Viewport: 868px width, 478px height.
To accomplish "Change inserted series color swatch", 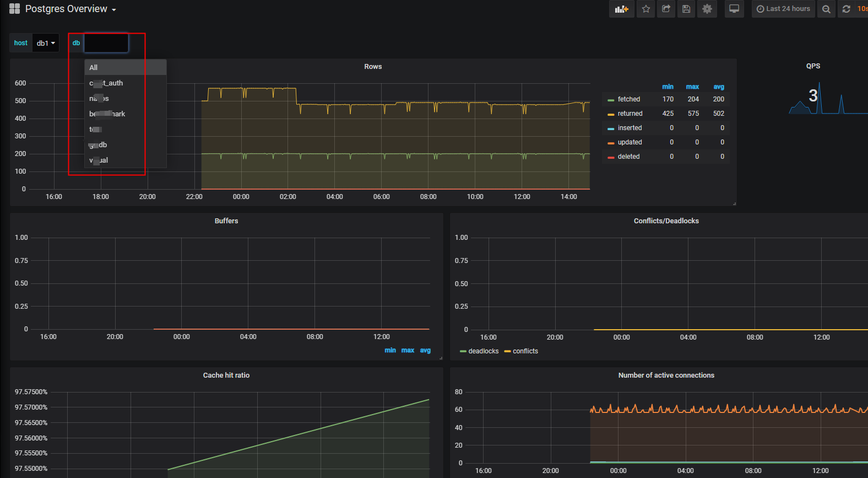I will point(611,128).
